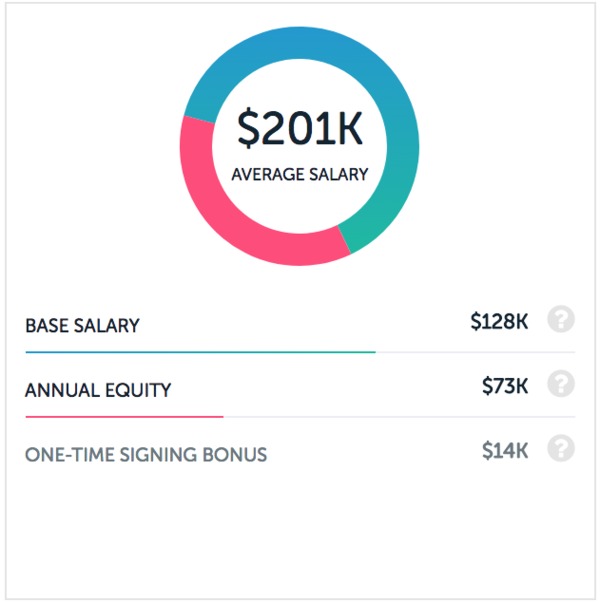Click the ANNUAL EQUITY label
The width and height of the screenshot is (600, 603).
[x=98, y=390]
